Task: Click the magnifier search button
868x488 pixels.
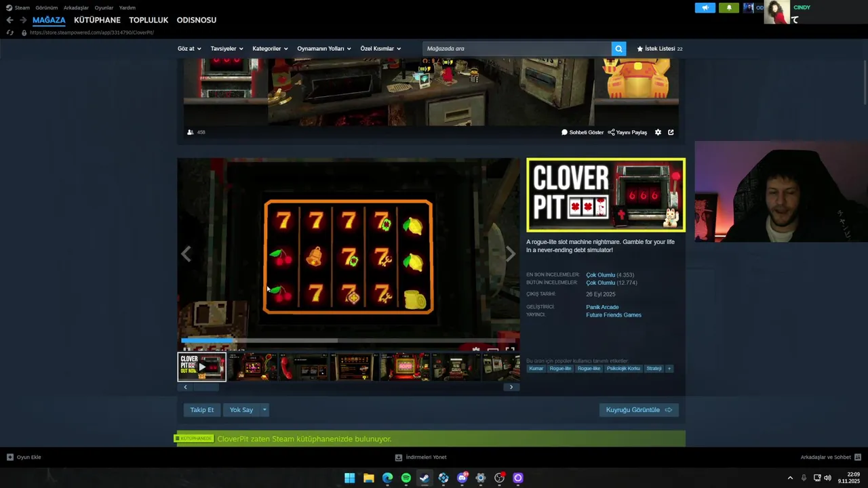Action: click(x=618, y=49)
